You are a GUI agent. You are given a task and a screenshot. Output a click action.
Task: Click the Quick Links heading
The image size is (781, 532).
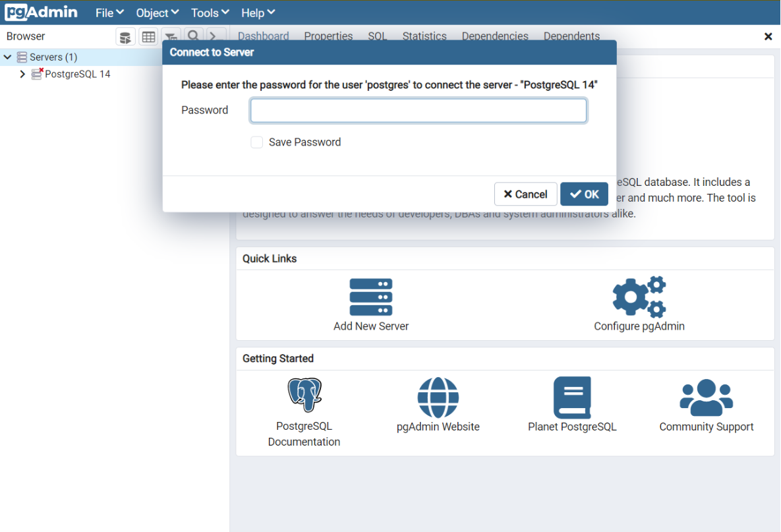tap(270, 258)
